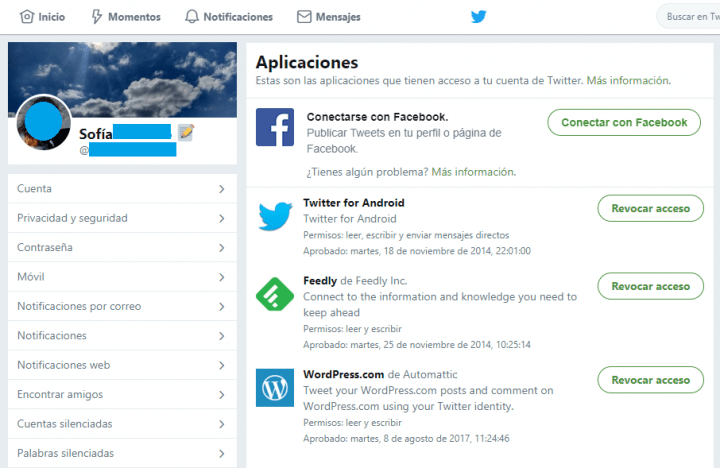
Task: Revoke access for WordPress.com
Action: point(650,380)
